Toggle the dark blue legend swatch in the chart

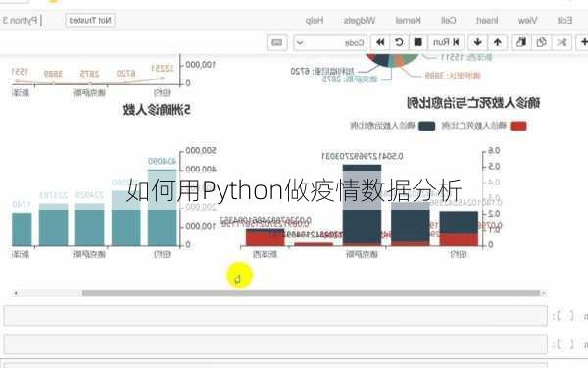pyautogui.click(x=427, y=126)
